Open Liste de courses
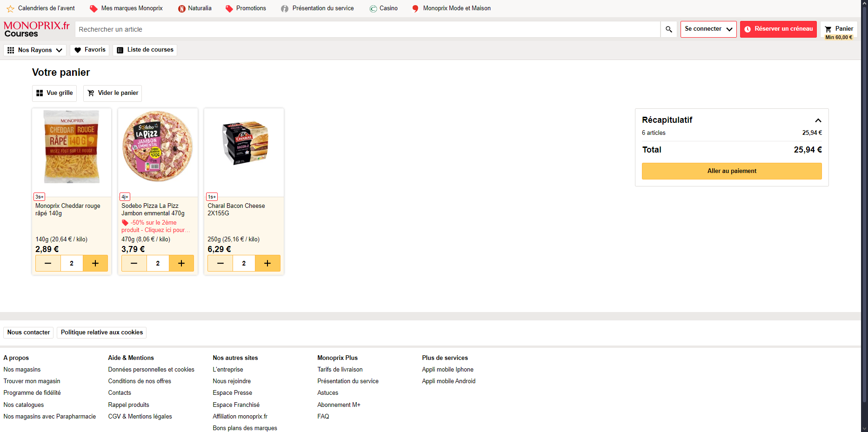 (145, 50)
